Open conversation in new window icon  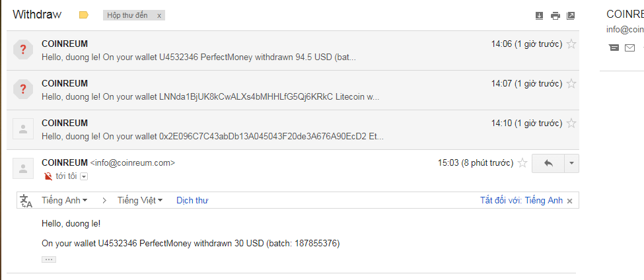(571, 16)
